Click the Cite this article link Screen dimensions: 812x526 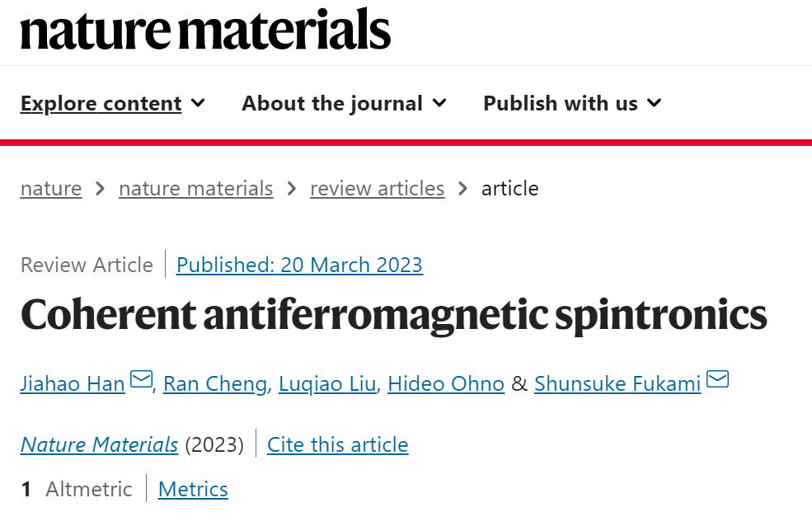(x=338, y=444)
